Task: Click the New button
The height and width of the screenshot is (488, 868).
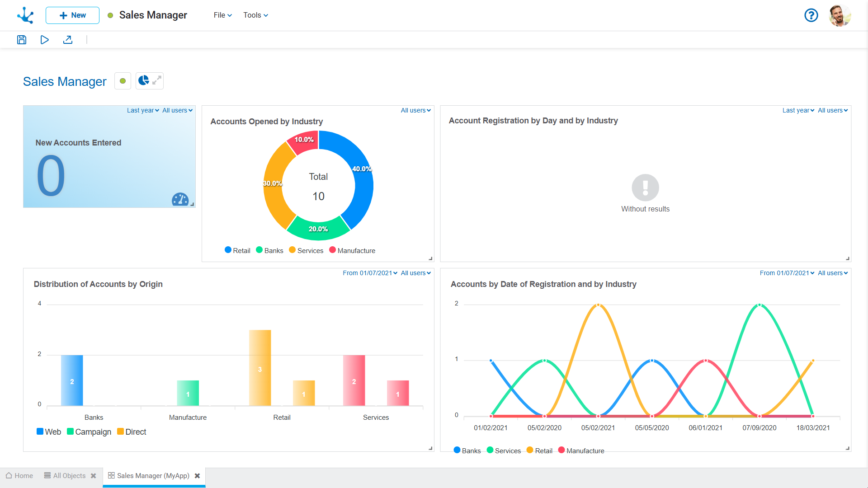Action: pyautogui.click(x=72, y=15)
